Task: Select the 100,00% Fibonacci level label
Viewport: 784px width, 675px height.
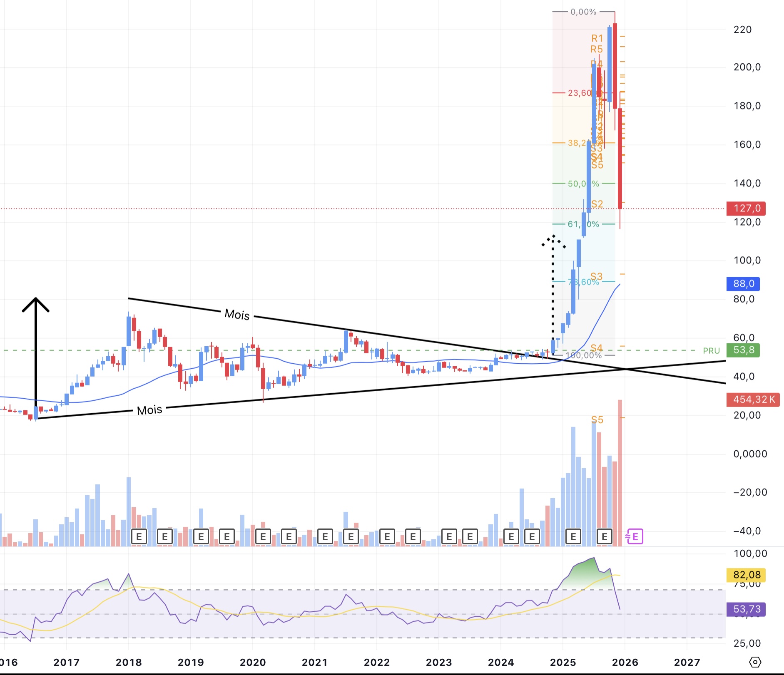Action: click(584, 355)
